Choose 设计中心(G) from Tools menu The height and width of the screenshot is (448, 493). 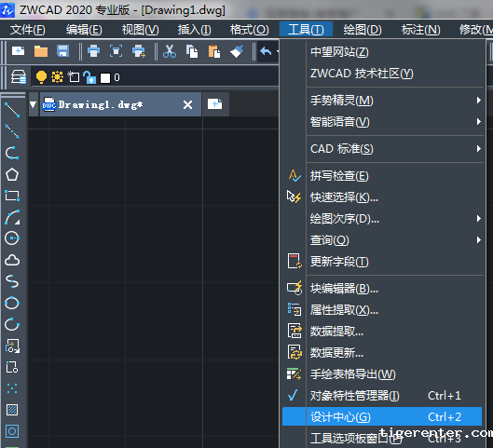(382, 417)
